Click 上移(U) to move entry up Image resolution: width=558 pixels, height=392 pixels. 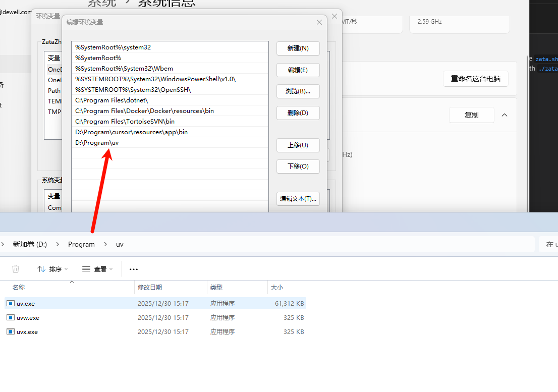click(298, 145)
